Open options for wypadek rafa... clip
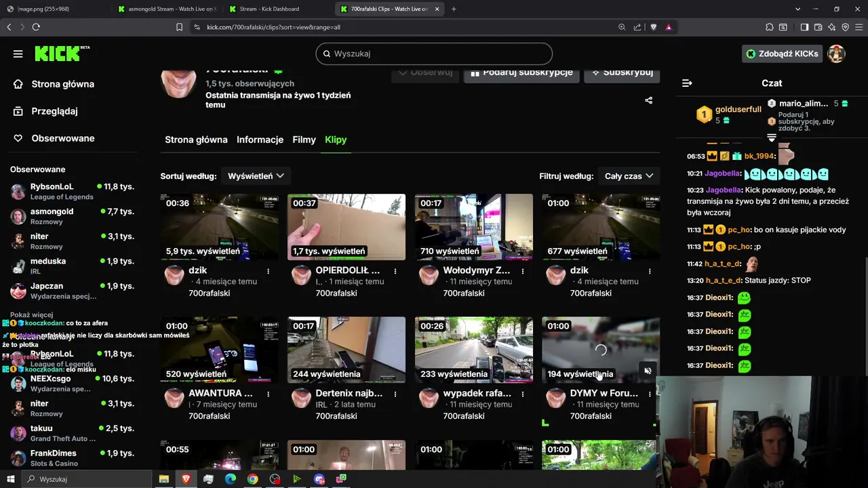 pos(523,394)
